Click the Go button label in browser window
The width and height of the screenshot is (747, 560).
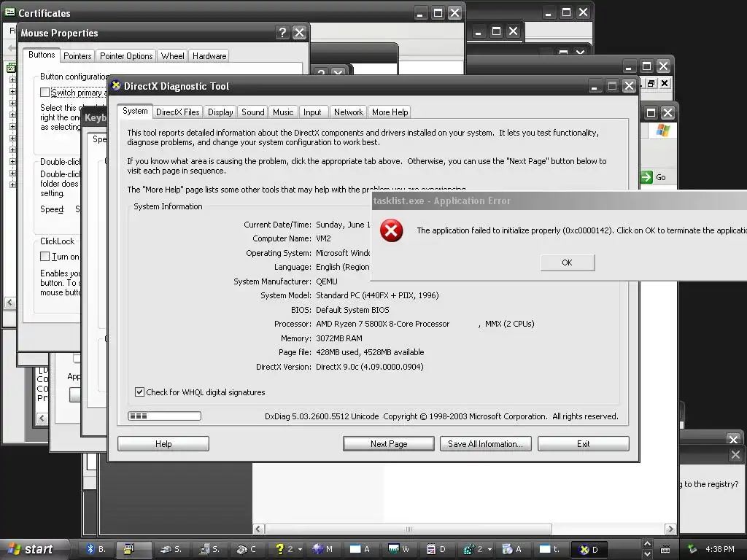[x=661, y=177]
